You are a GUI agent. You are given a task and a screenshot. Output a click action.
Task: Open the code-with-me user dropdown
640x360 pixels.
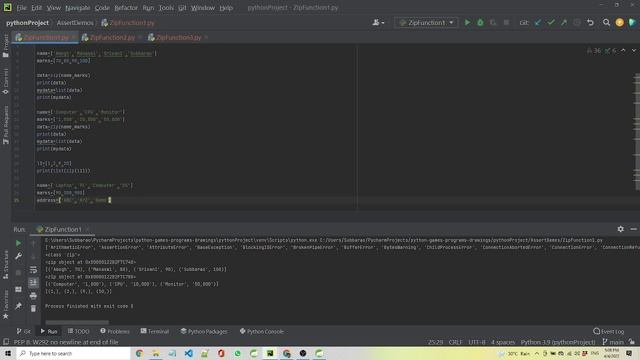(378, 22)
